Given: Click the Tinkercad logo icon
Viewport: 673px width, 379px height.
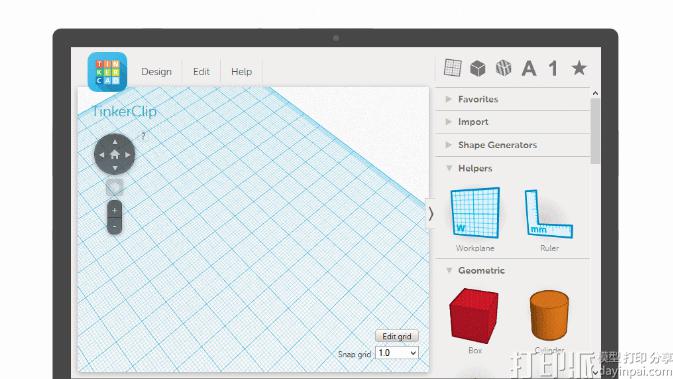Looking at the screenshot, I should click(107, 72).
